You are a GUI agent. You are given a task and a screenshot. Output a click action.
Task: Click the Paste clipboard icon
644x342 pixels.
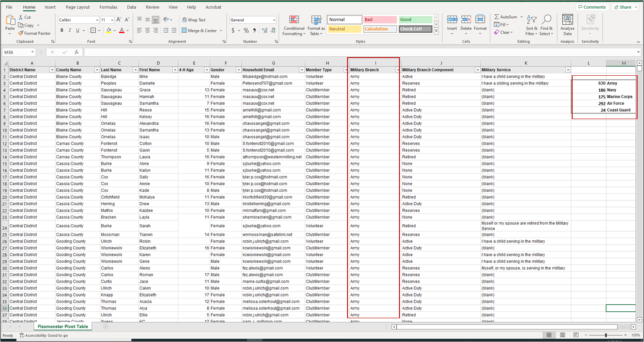point(10,21)
